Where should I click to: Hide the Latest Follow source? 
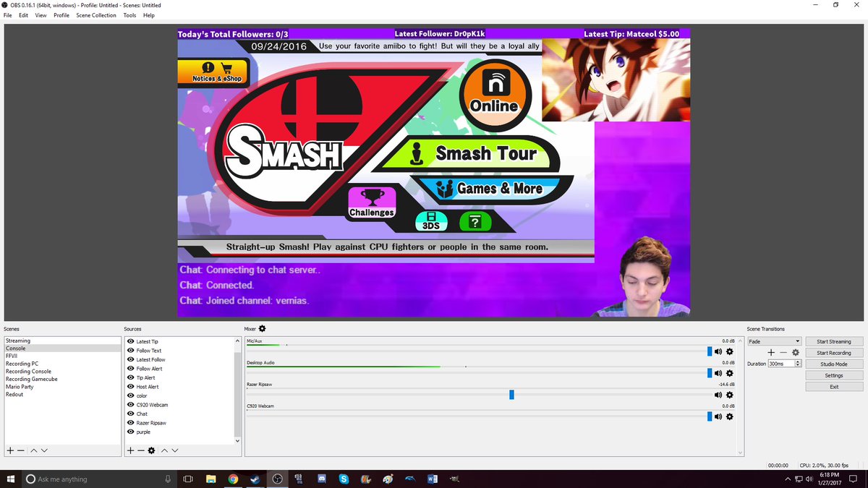pos(130,359)
